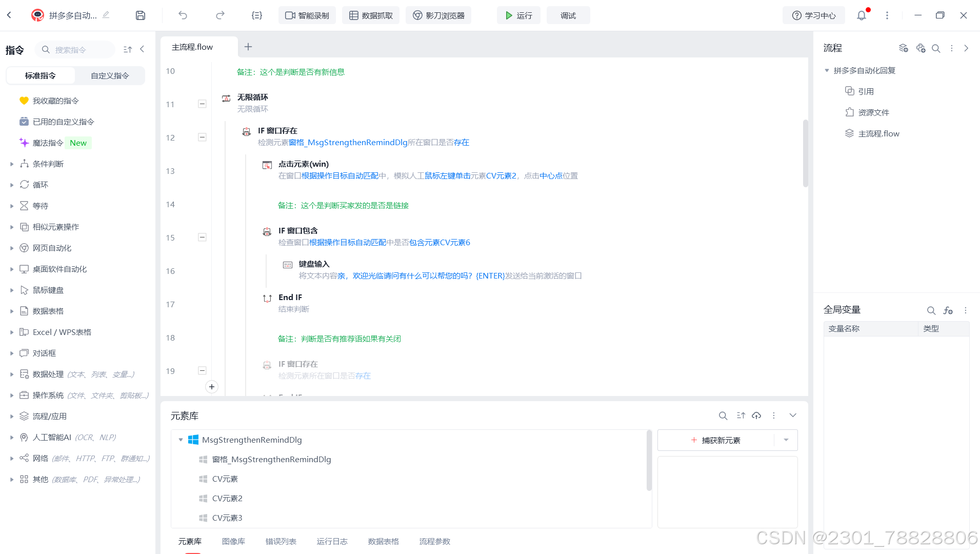Image resolution: width=980 pixels, height=554 pixels.
Task: Select element CV元素2 in the library
Action: pos(227,498)
